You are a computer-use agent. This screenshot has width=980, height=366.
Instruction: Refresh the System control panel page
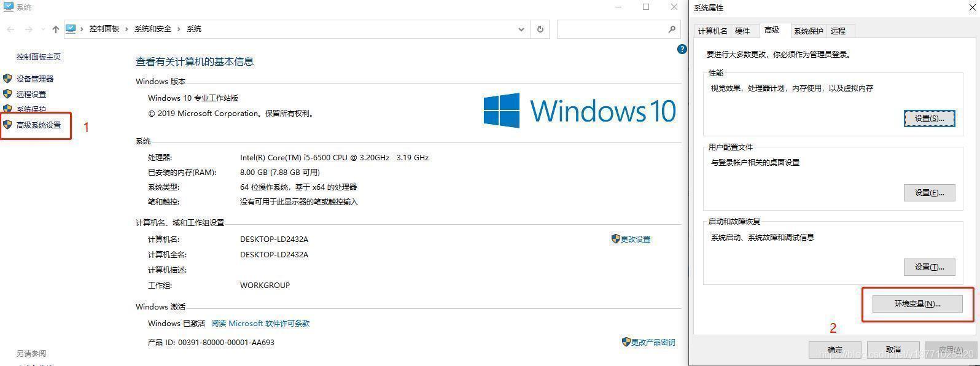(x=540, y=29)
